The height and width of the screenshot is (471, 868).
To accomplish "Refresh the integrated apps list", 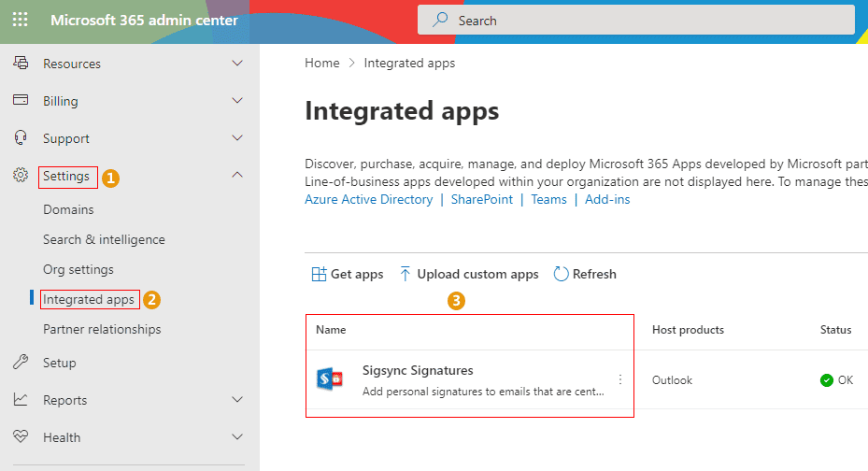I will coord(585,274).
